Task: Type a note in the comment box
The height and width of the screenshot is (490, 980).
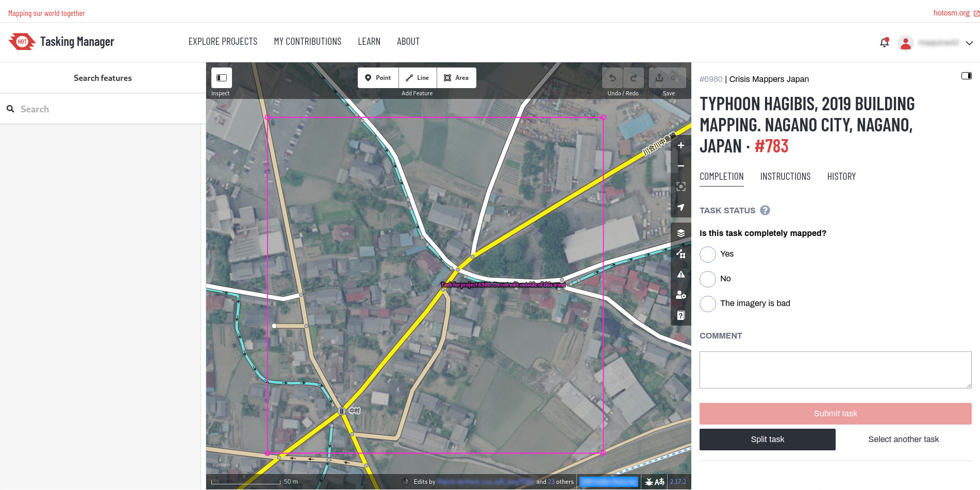Action: (x=835, y=369)
